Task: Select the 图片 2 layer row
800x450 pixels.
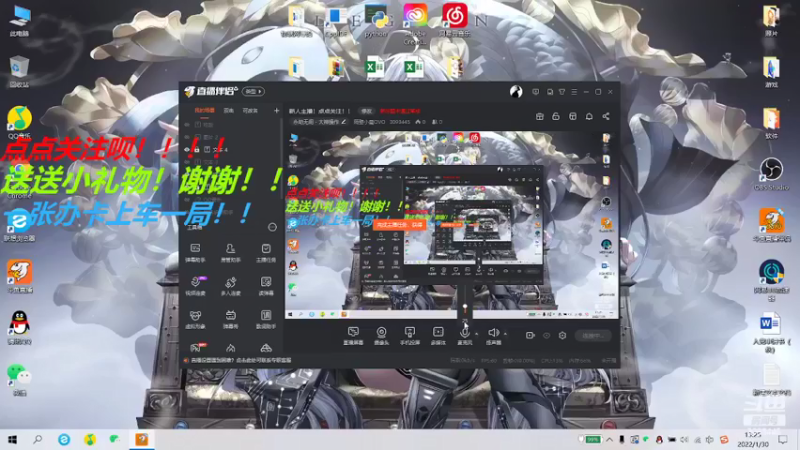Action: [230, 137]
